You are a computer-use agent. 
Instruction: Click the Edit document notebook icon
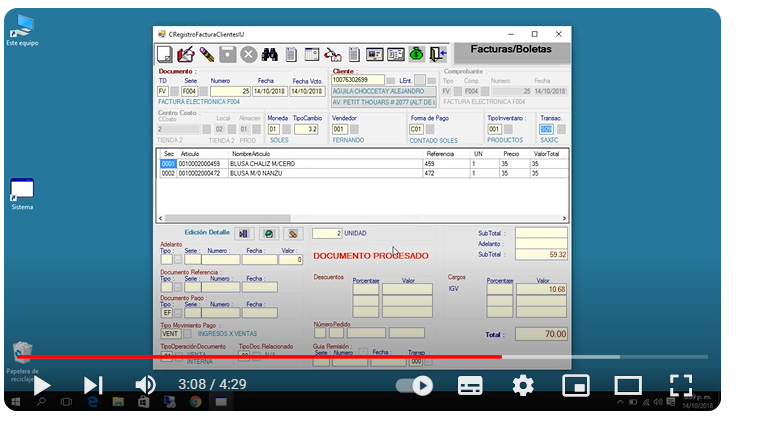(186, 54)
